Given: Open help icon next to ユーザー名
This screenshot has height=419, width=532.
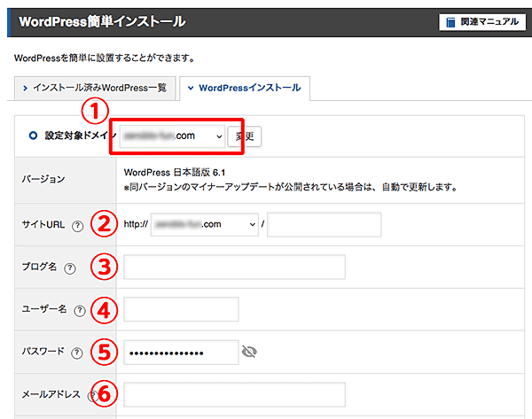Looking at the screenshot, I should [x=80, y=311].
